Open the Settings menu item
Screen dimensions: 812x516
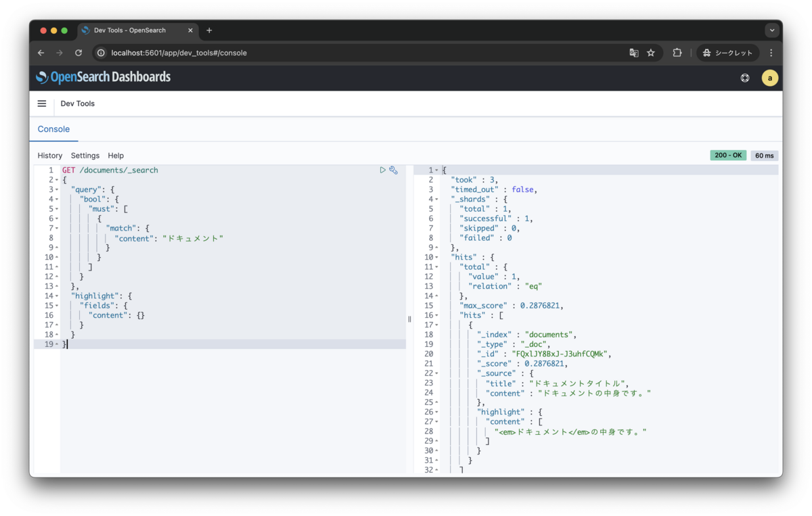click(85, 156)
